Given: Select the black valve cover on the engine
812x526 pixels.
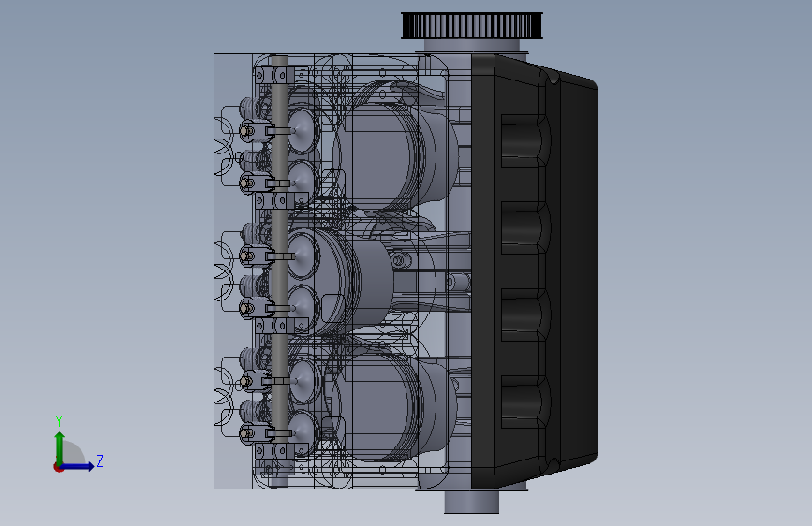Looking at the screenshot, I should click(535, 271).
